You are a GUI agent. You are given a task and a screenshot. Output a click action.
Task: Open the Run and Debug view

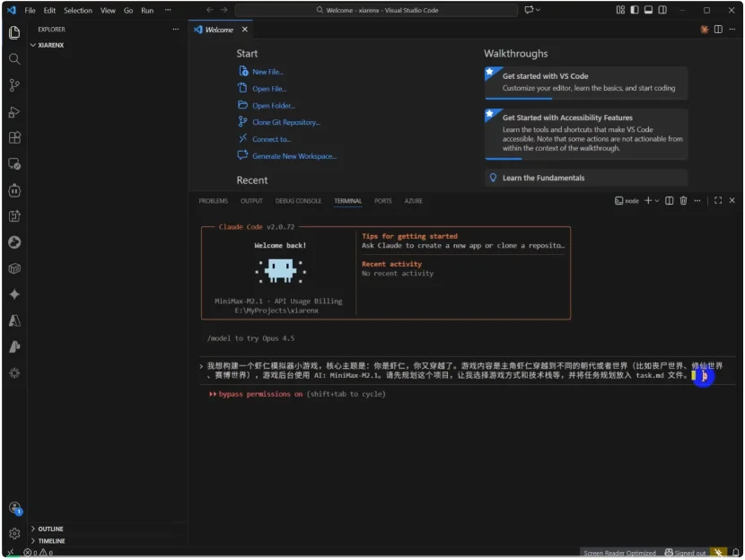pos(14,112)
